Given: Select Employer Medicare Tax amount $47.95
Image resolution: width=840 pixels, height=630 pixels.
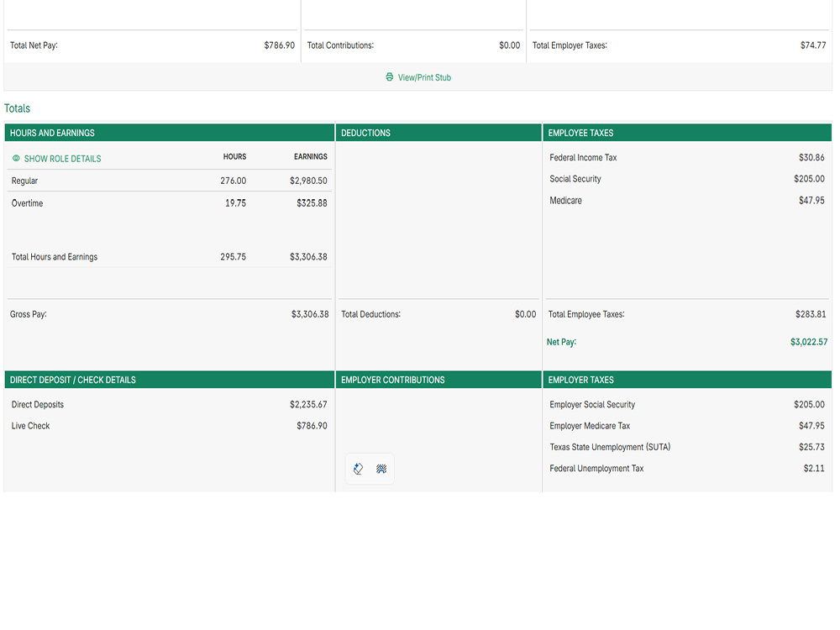Looking at the screenshot, I should point(811,426).
